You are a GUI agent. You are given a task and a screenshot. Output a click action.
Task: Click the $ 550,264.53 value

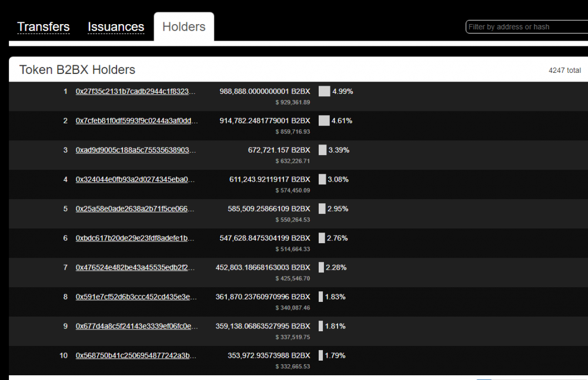click(x=293, y=220)
